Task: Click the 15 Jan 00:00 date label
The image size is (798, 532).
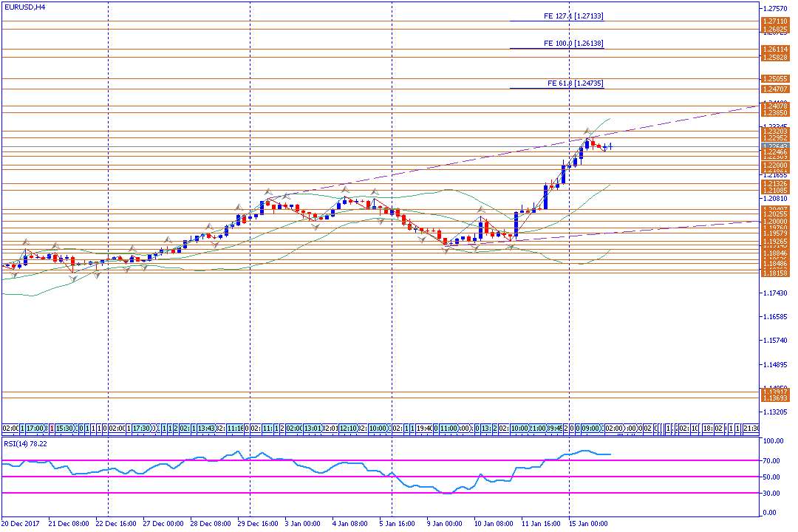Action: pyautogui.click(x=588, y=523)
